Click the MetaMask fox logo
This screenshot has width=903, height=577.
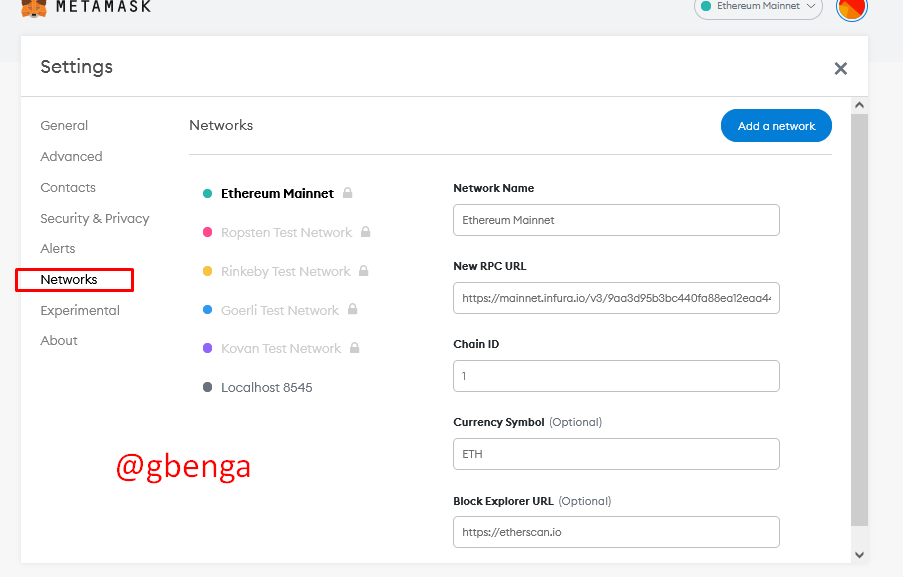coord(34,8)
